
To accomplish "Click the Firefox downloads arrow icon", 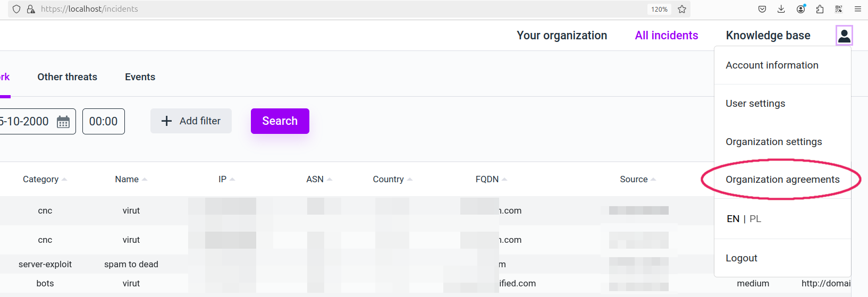I will tap(781, 9).
